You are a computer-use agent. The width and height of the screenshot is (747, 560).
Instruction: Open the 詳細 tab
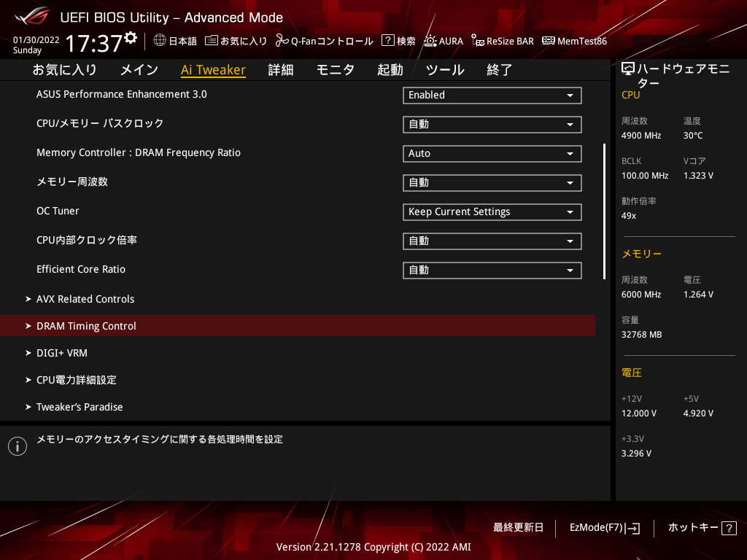(281, 70)
